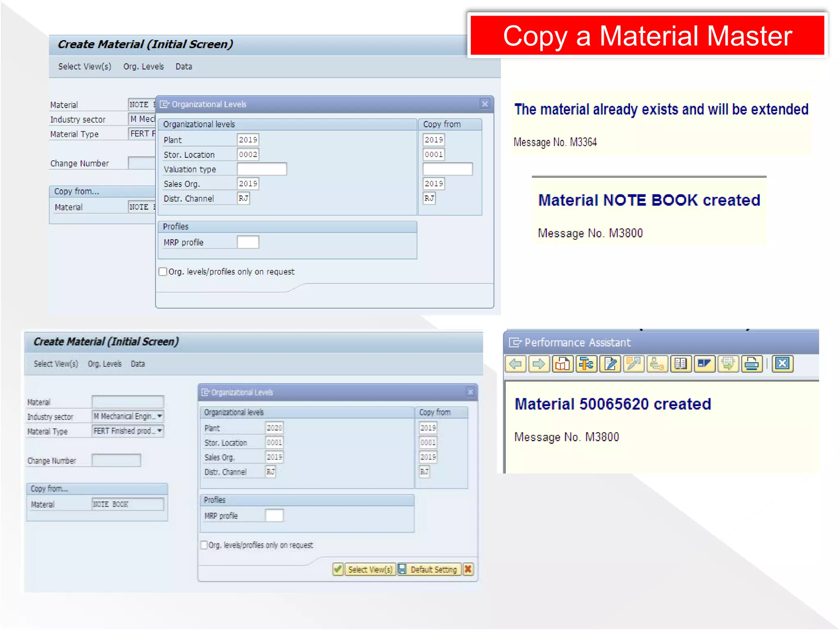The image size is (840, 630).
Task: Close upper Organizational Levels dialog
Action: click(x=485, y=104)
